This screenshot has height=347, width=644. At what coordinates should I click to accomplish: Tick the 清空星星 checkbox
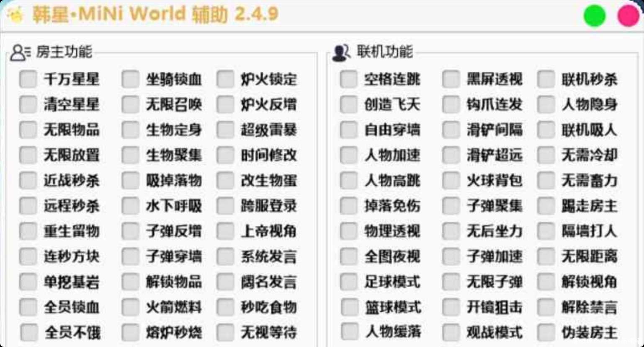(x=28, y=104)
